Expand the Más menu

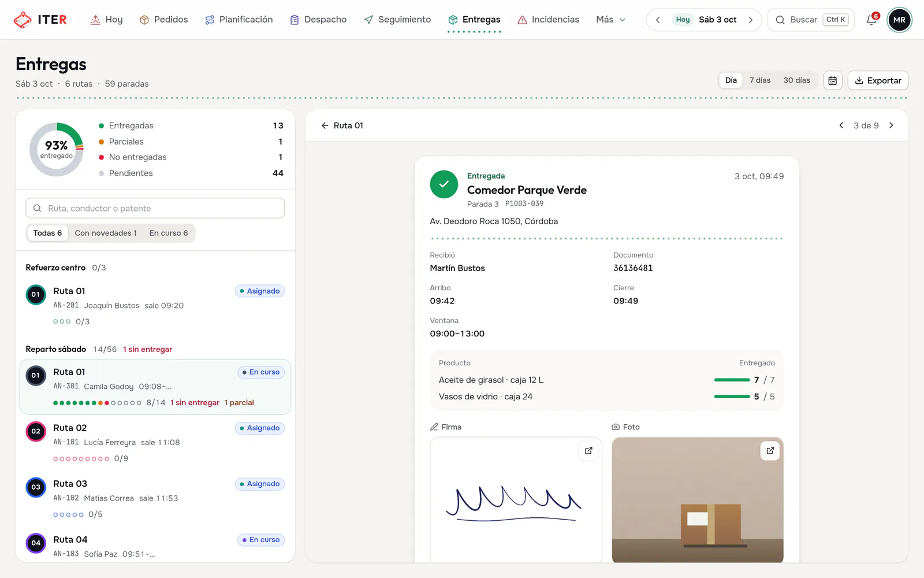point(610,20)
